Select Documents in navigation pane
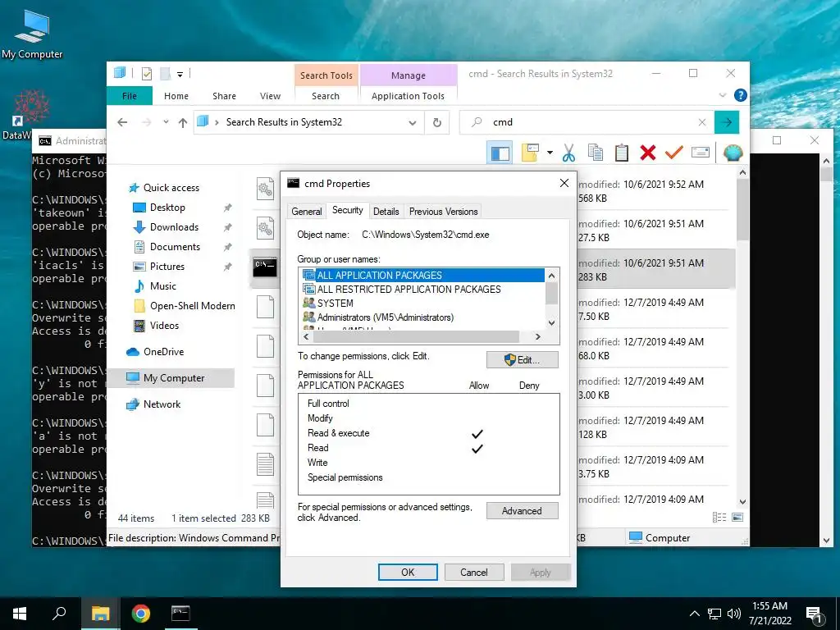Image resolution: width=840 pixels, height=630 pixels. (176, 247)
